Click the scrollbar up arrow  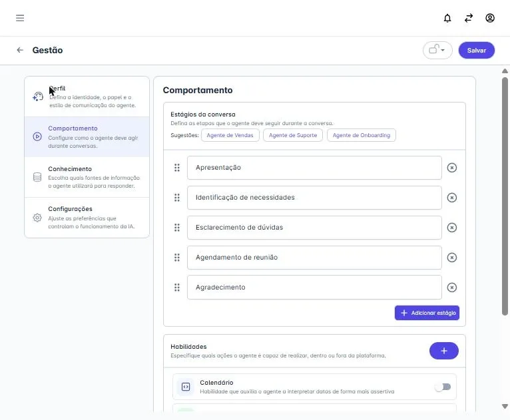coord(505,71)
